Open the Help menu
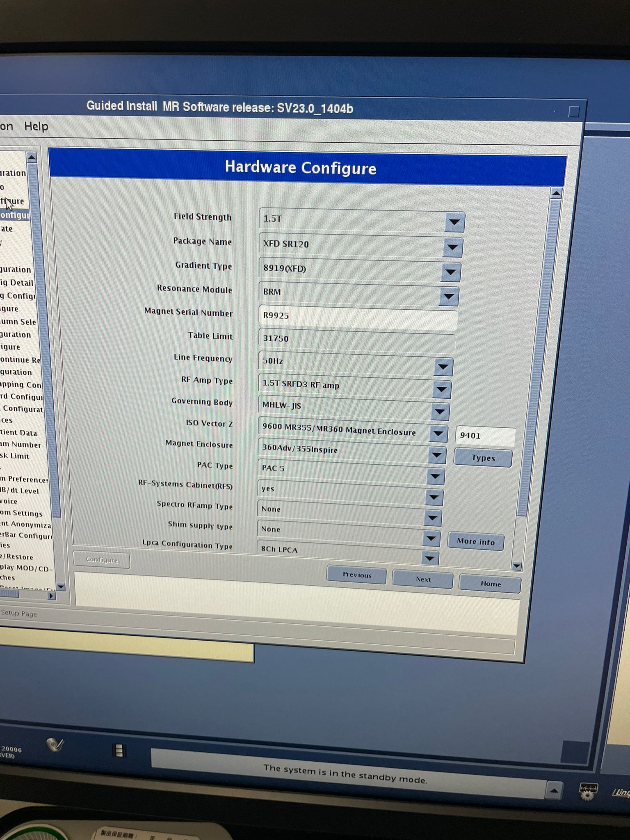Screen dimensions: 630x840 [36, 126]
